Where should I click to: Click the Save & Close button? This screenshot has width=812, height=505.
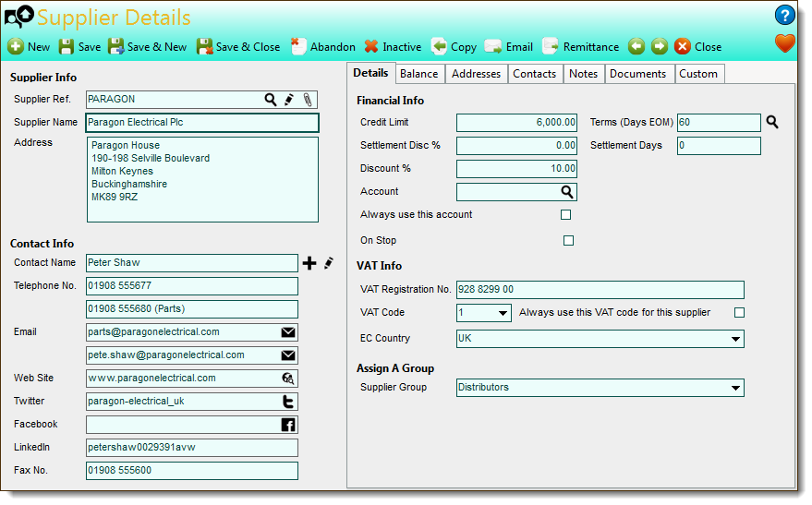238,46
